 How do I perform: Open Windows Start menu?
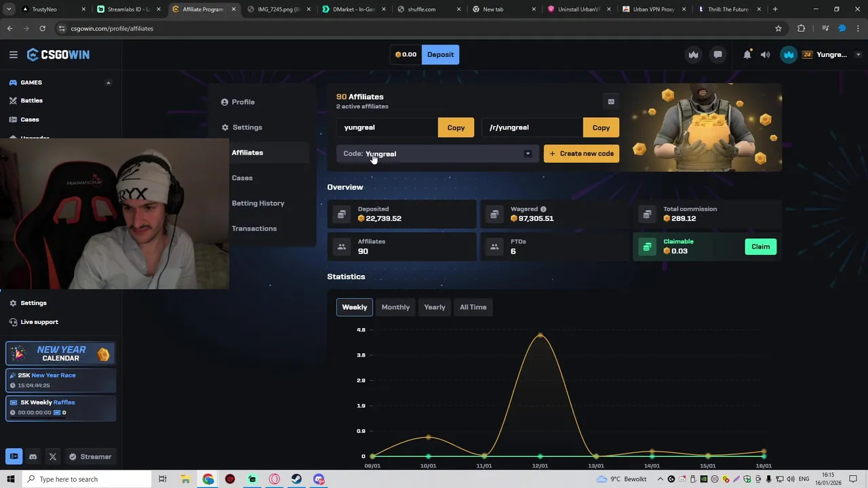10,479
